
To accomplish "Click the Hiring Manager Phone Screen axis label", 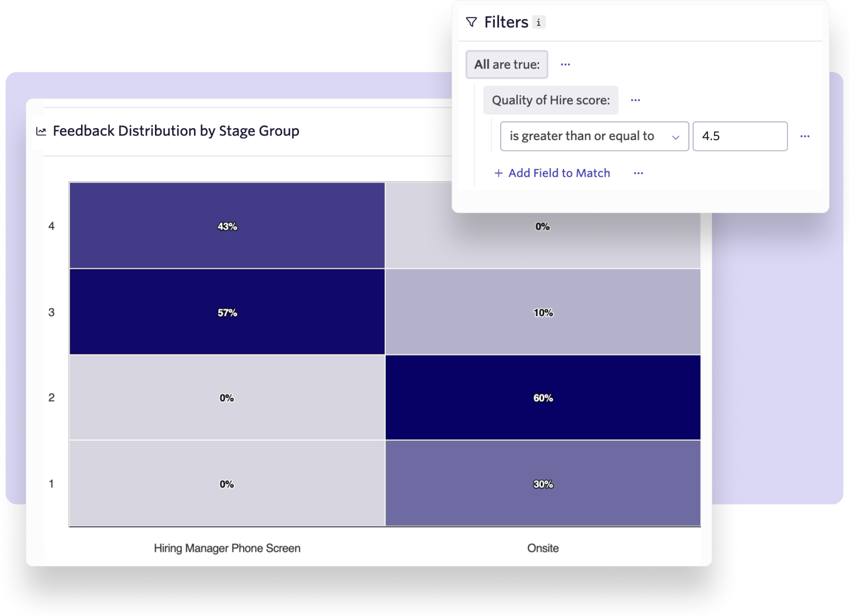I will [227, 548].
